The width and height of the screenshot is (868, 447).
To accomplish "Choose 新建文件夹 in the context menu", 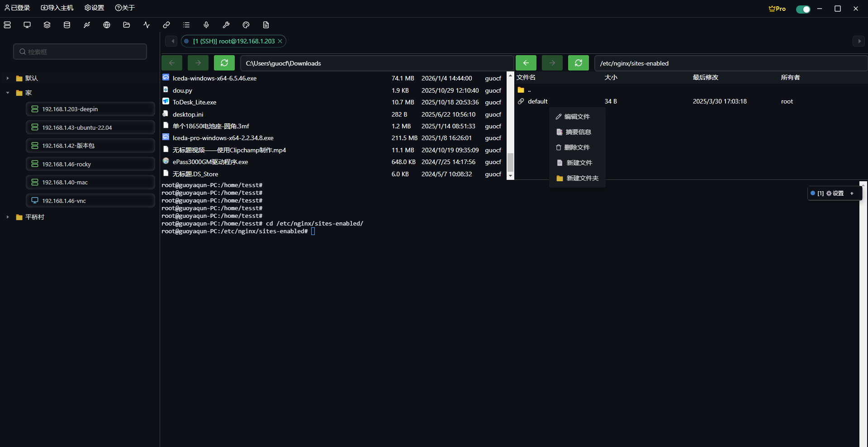I will click(x=582, y=178).
